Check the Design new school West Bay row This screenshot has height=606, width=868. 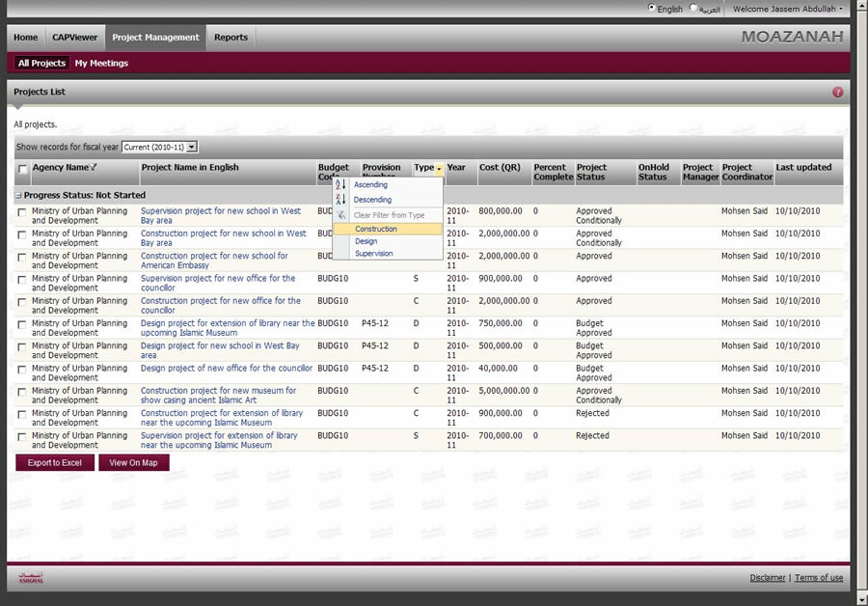pos(21,346)
